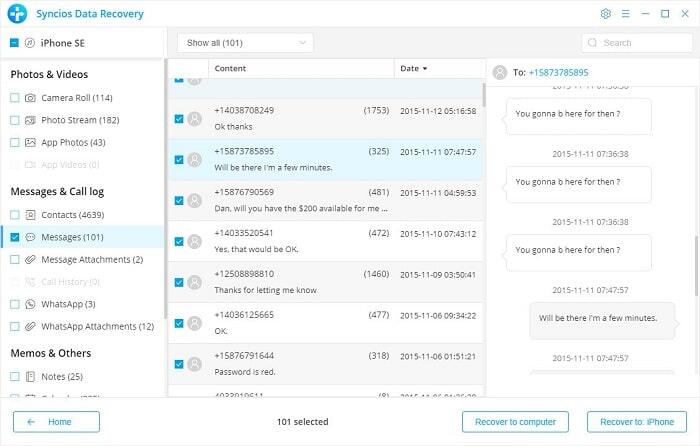Open the hamburger menu in title bar

(x=627, y=14)
